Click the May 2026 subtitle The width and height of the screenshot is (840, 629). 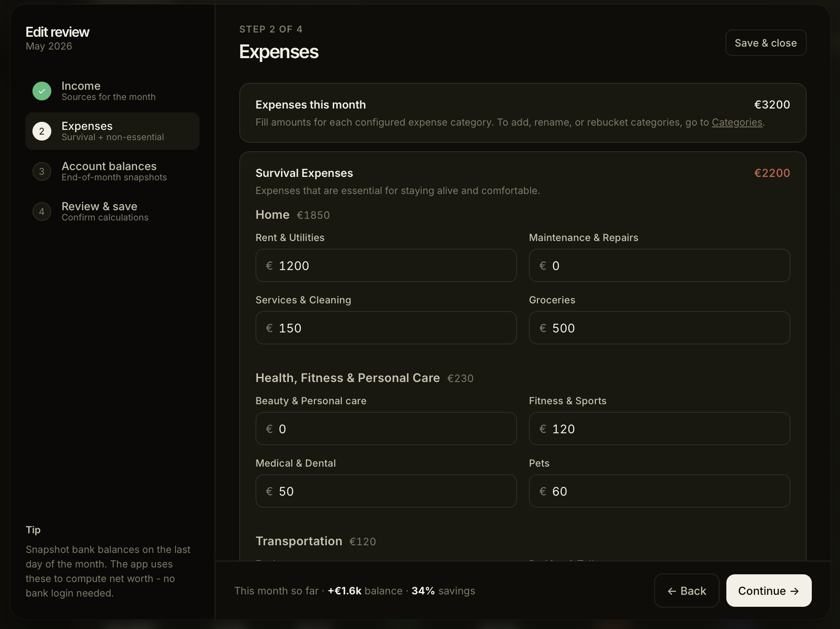click(x=49, y=46)
